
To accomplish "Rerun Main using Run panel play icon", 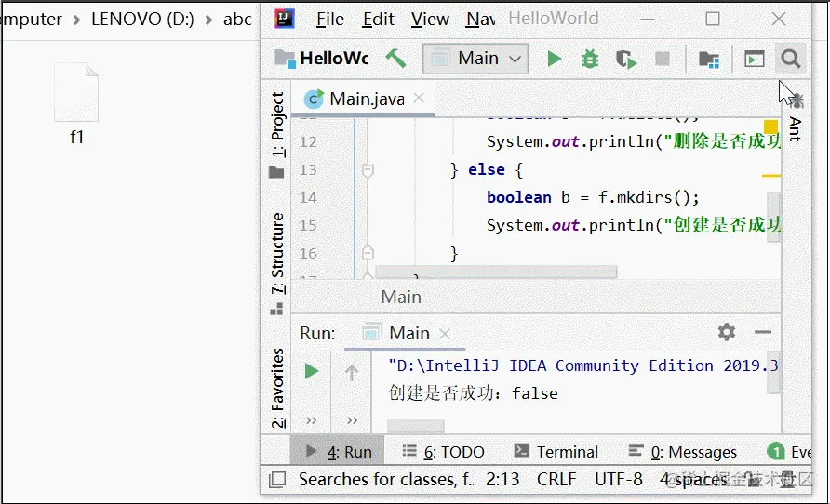I will tap(312, 371).
